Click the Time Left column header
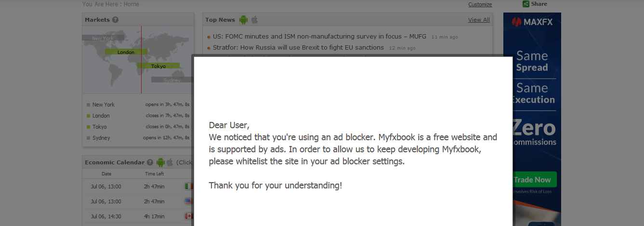This screenshot has height=226, width=644. coord(155,174)
